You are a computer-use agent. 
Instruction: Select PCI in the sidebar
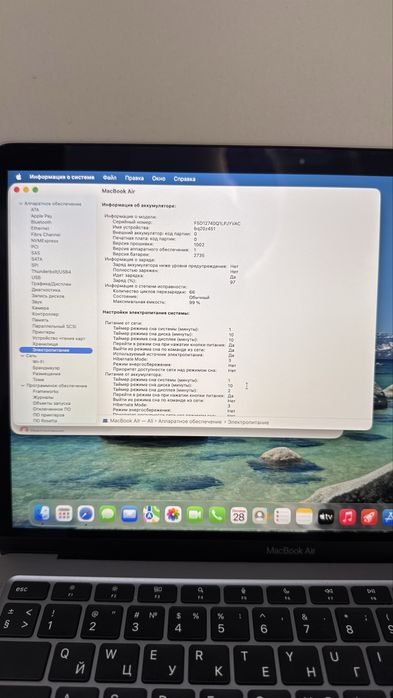35,247
